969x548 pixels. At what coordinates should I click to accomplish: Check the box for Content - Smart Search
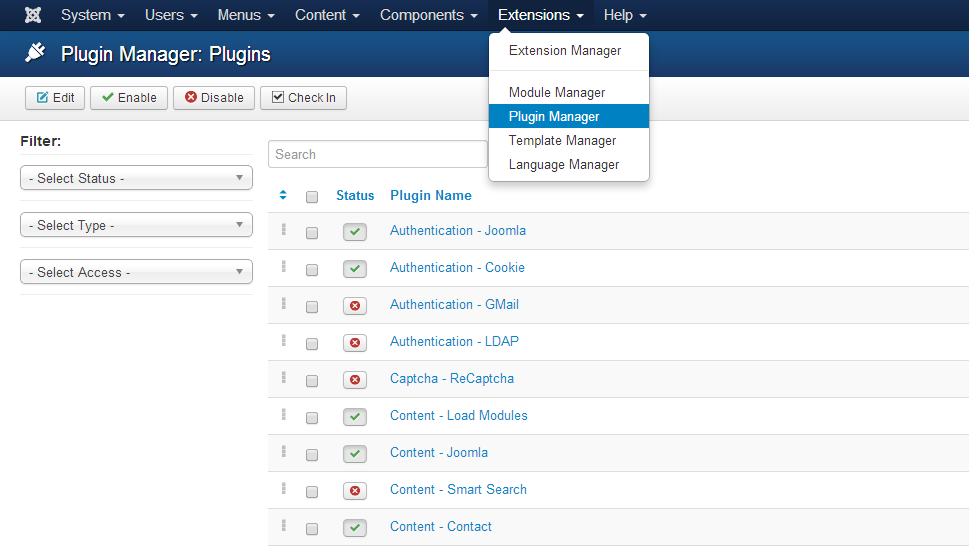tap(312, 492)
